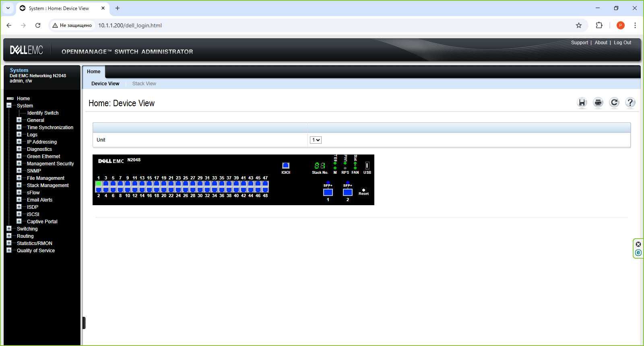Click the Dell EMC logo in header
This screenshot has height=346, width=644.
pos(27,50)
